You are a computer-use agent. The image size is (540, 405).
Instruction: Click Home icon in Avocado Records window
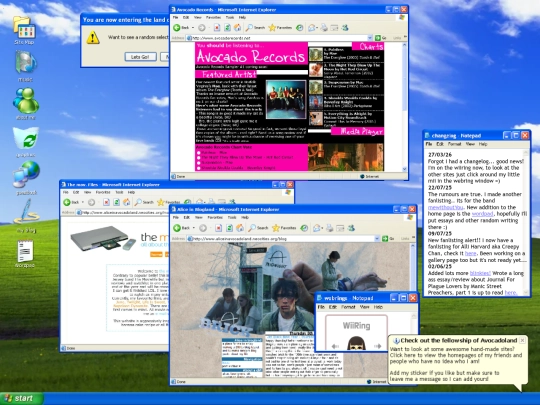tap(238, 28)
